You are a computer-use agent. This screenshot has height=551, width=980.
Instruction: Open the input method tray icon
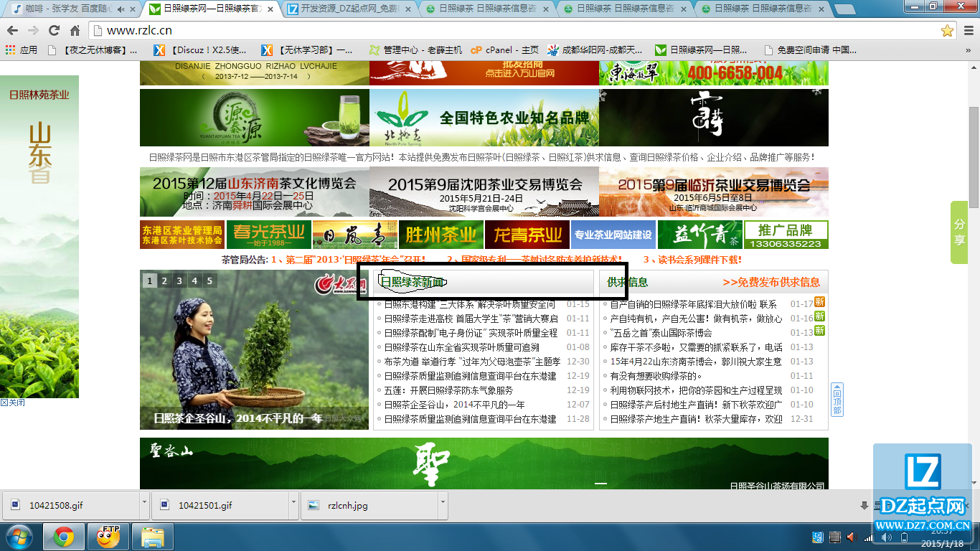tap(818, 537)
